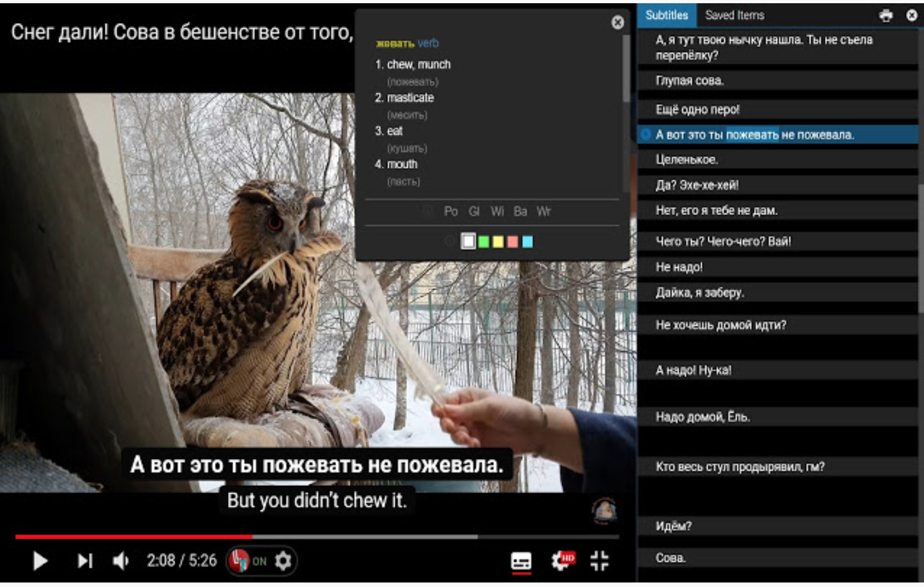Jump to subtitle line 'Целенькое.'

pyautogui.click(x=777, y=160)
